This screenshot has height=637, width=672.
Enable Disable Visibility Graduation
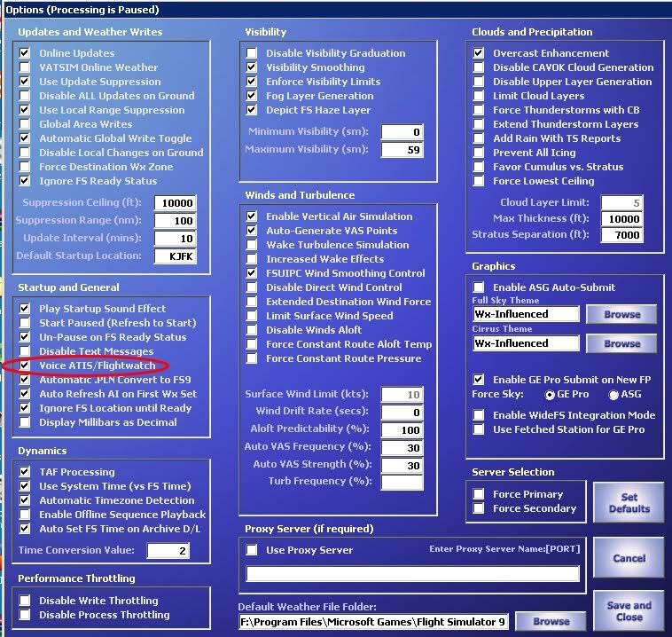(x=252, y=53)
